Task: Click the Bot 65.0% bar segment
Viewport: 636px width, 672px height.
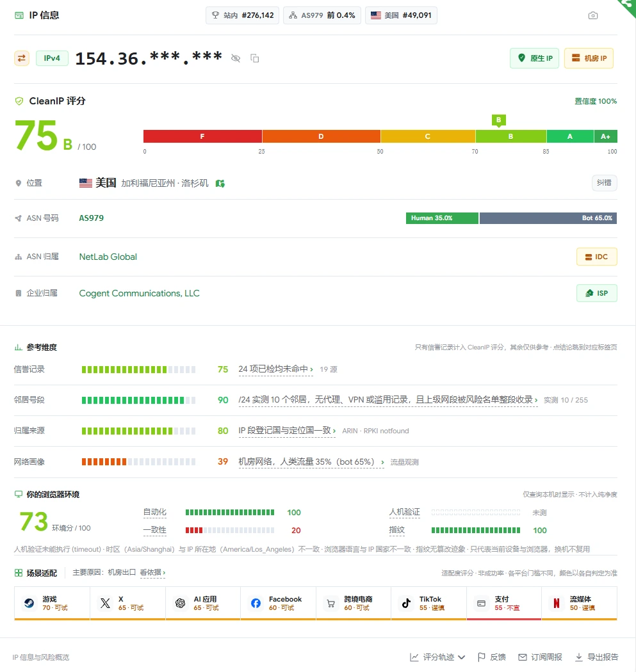Action: [x=548, y=218]
